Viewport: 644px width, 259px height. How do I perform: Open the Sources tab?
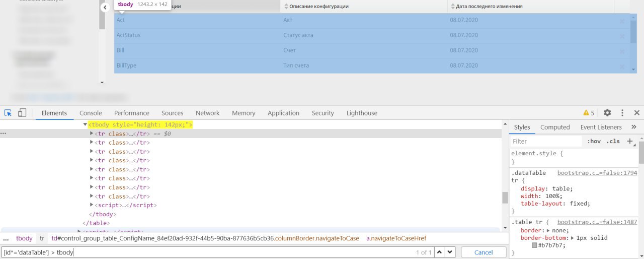(172, 113)
